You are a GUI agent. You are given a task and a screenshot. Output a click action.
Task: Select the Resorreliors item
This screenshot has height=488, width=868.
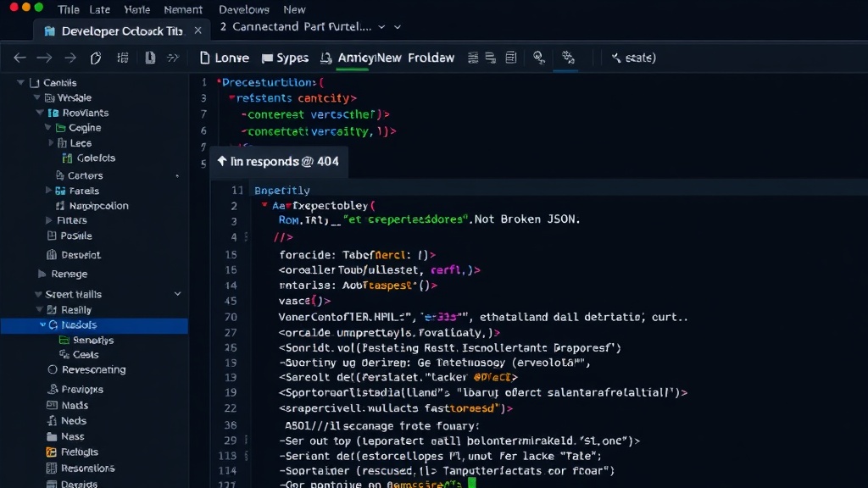tap(81, 468)
